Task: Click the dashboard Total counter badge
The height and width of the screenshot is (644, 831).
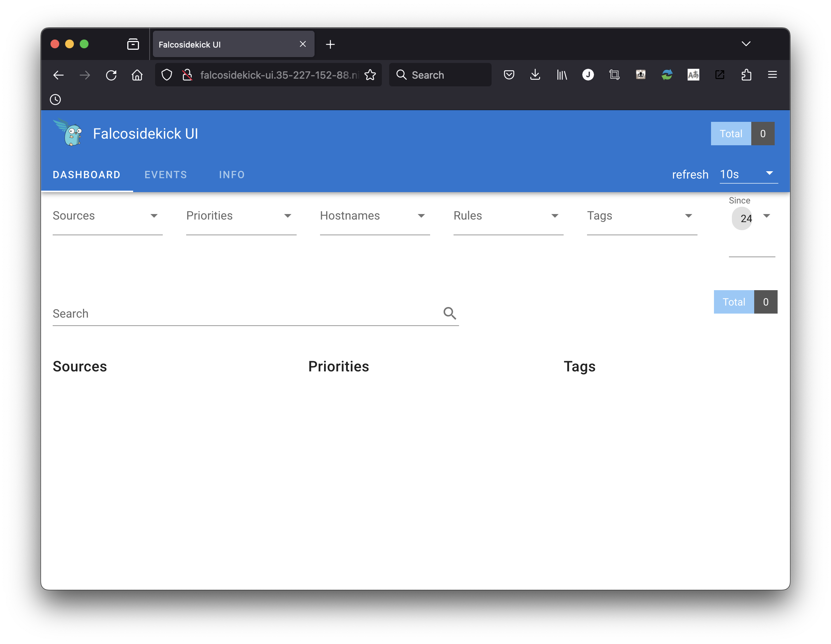Action: click(x=745, y=302)
